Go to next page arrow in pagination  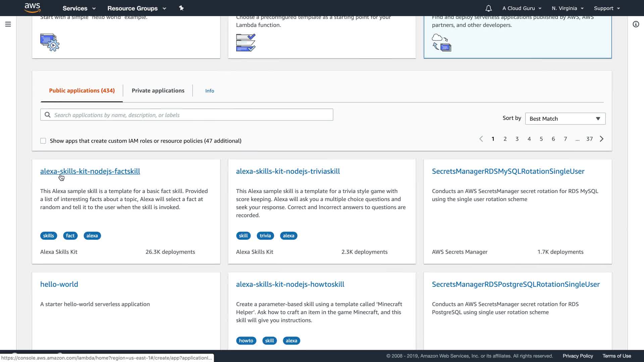(601, 139)
